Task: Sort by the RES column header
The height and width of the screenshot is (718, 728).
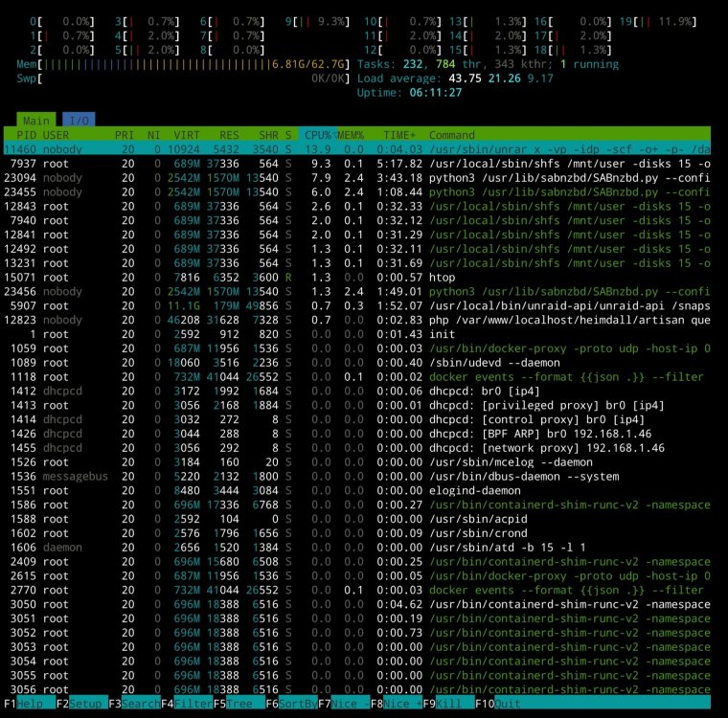Action: 229,135
